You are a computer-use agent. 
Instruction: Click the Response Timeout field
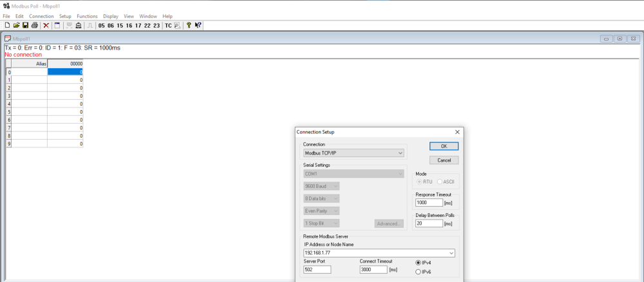click(429, 202)
